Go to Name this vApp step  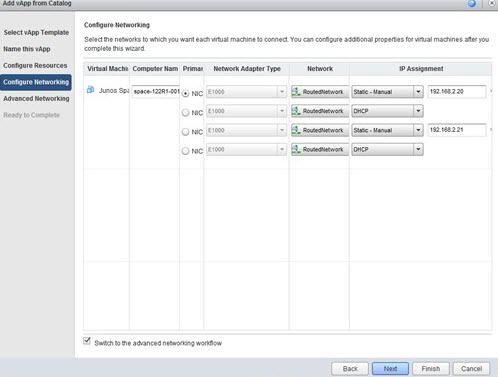(x=27, y=49)
